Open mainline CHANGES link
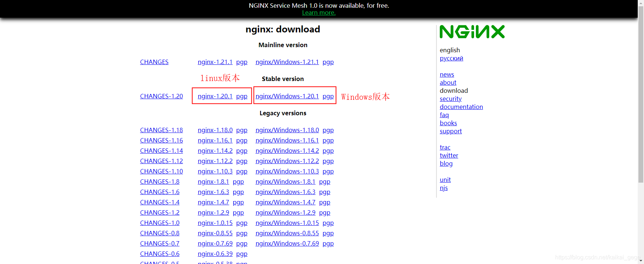The height and width of the screenshot is (264, 644). pos(154,62)
